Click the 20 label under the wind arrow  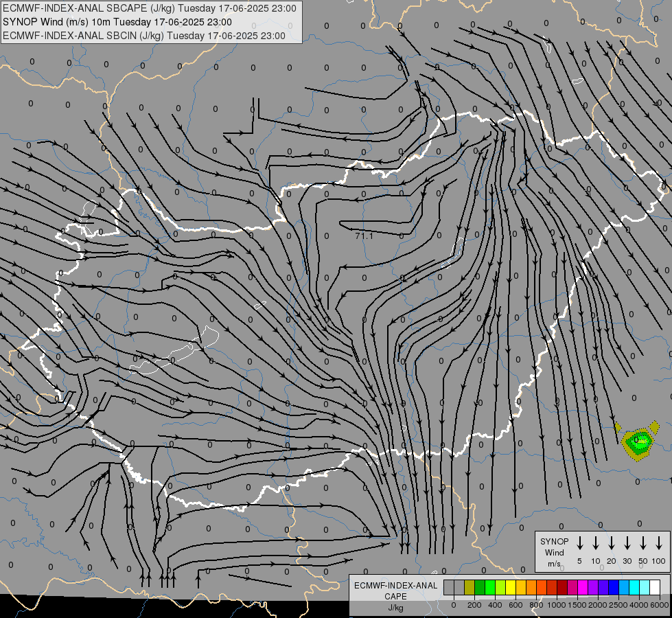611,561
